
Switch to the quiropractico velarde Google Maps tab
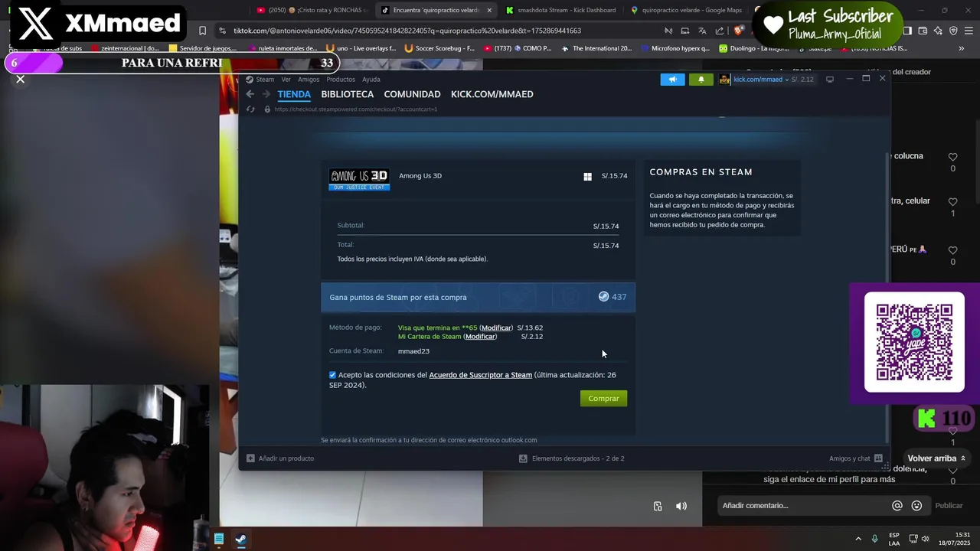(685, 10)
